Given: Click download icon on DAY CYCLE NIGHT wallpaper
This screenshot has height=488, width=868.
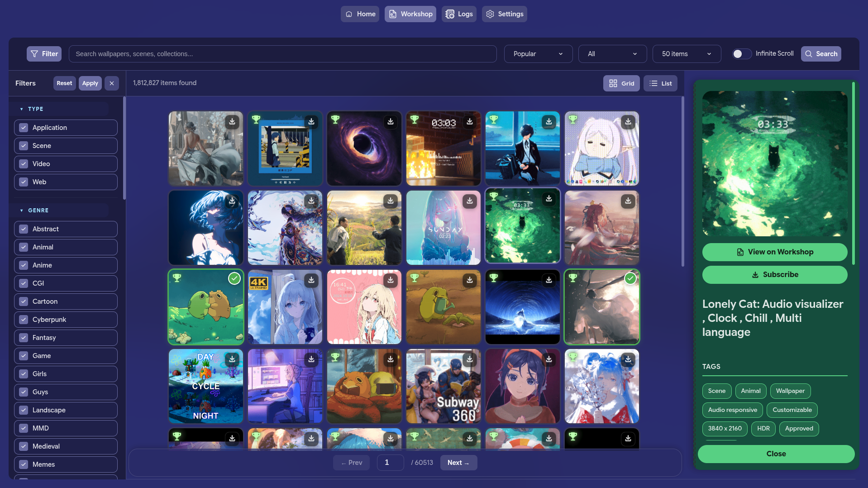Looking at the screenshot, I should pos(232,359).
